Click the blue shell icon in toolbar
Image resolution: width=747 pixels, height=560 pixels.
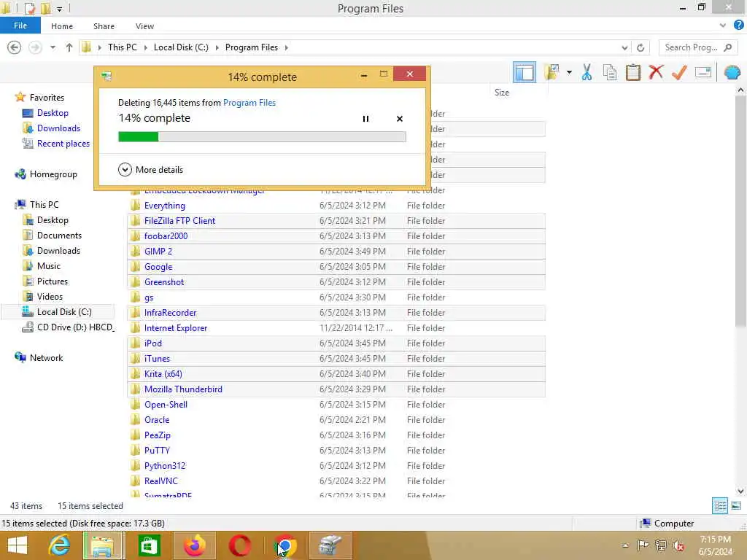[x=732, y=72]
